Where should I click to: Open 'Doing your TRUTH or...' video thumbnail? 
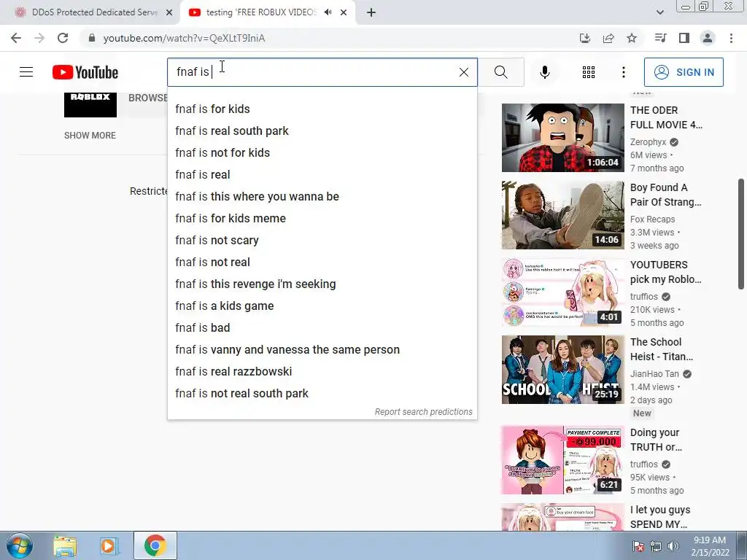[x=562, y=460]
